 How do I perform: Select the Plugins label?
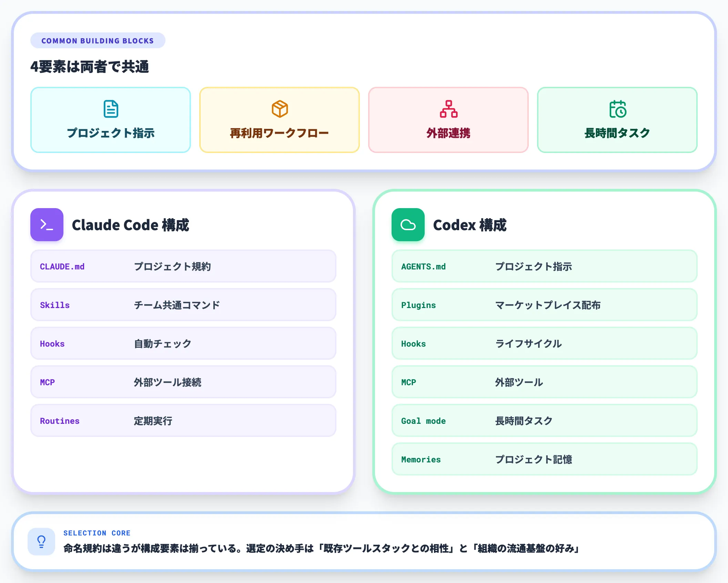(x=418, y=305)
